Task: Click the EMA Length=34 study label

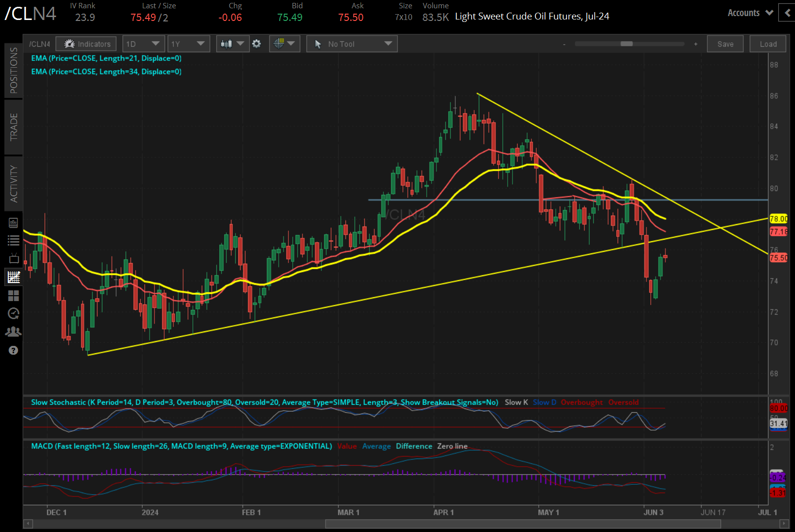Action: click(x=106, y=72)
